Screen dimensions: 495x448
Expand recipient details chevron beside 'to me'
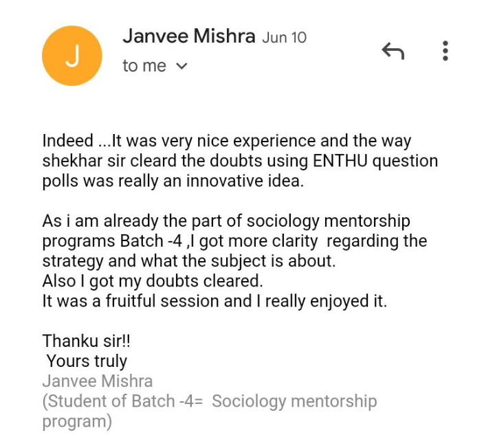coord(181,66)
